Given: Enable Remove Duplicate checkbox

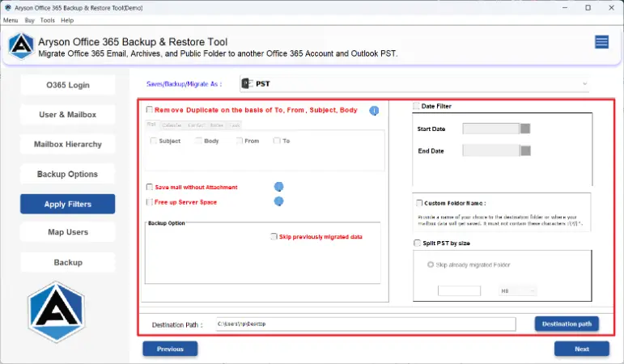Looking at the screenshot, I should point(150,109).
